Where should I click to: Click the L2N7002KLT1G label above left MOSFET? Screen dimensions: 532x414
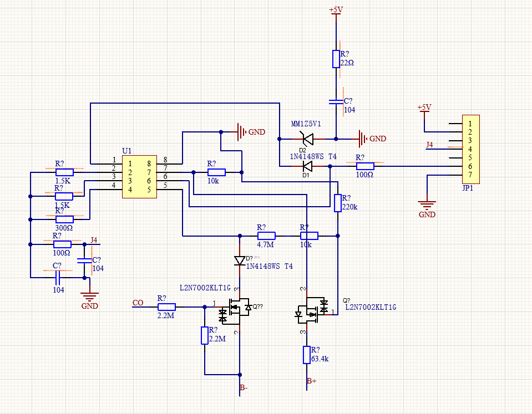(205, 288)
